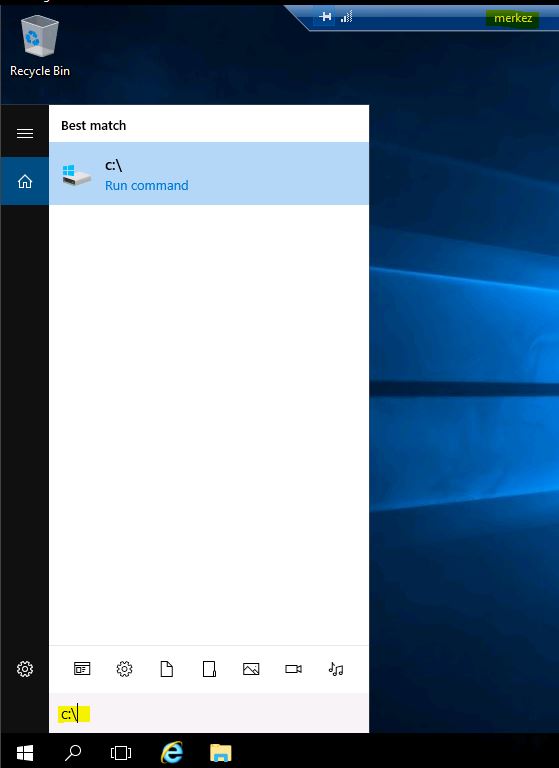Screen dimensions: 559x768
Task: Expand the hamburger menu in search panel
Action: click(x=25, y=133)
